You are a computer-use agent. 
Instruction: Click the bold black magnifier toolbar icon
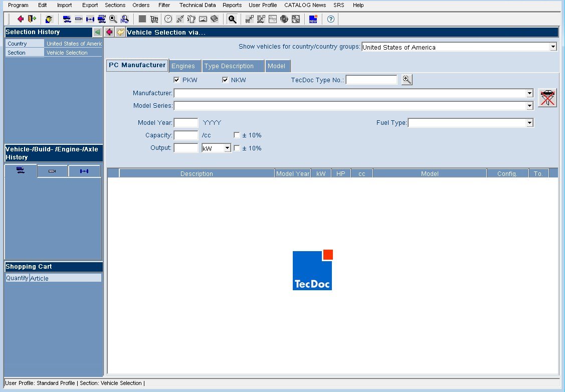pos(233,19)
